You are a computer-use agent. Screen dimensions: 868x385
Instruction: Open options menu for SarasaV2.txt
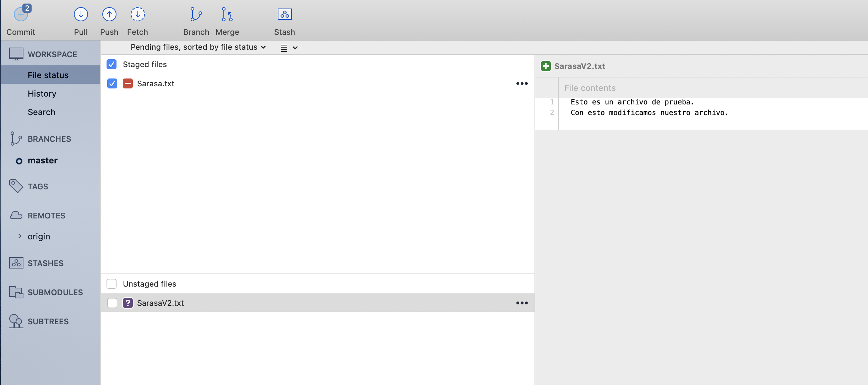click(522, 303)
